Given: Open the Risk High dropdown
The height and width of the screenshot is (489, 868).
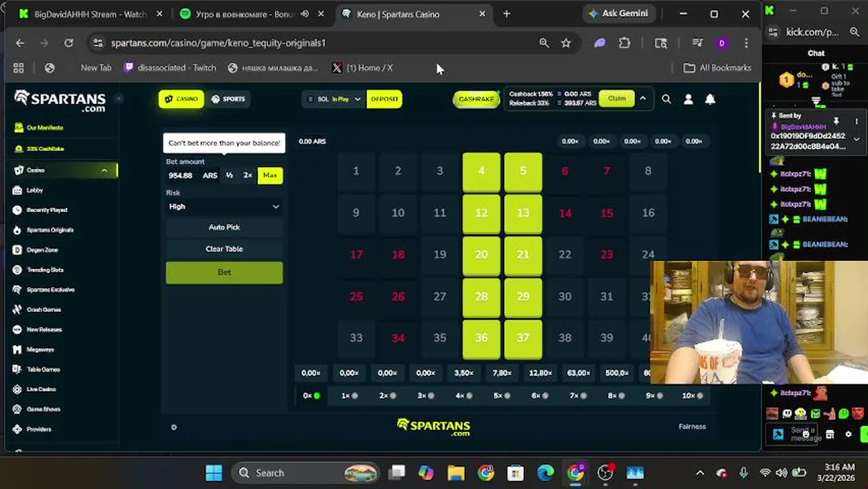Looking at the screenshot, I should click(224, 206).
